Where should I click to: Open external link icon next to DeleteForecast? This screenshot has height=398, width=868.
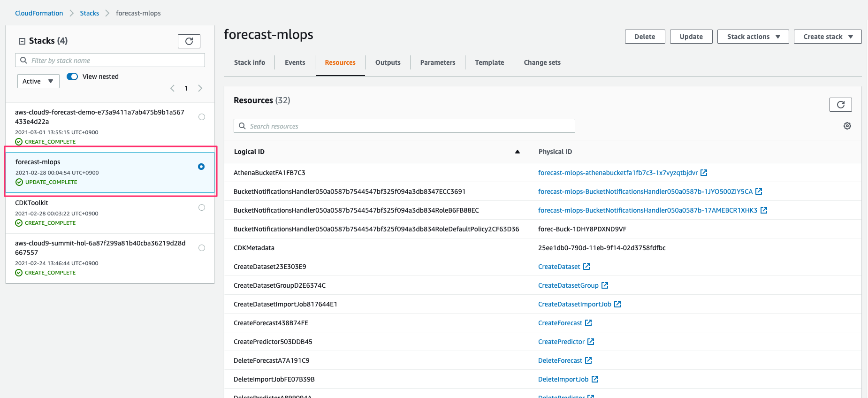click(588, 360)
